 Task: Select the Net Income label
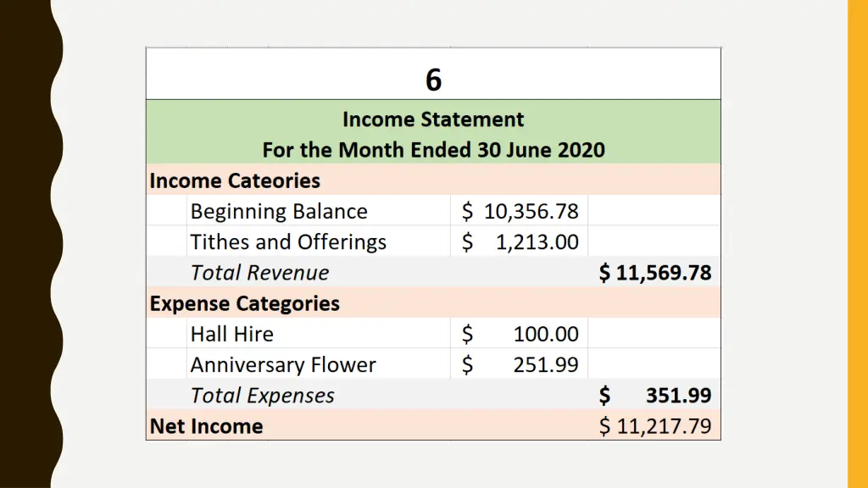pos(206,426)
